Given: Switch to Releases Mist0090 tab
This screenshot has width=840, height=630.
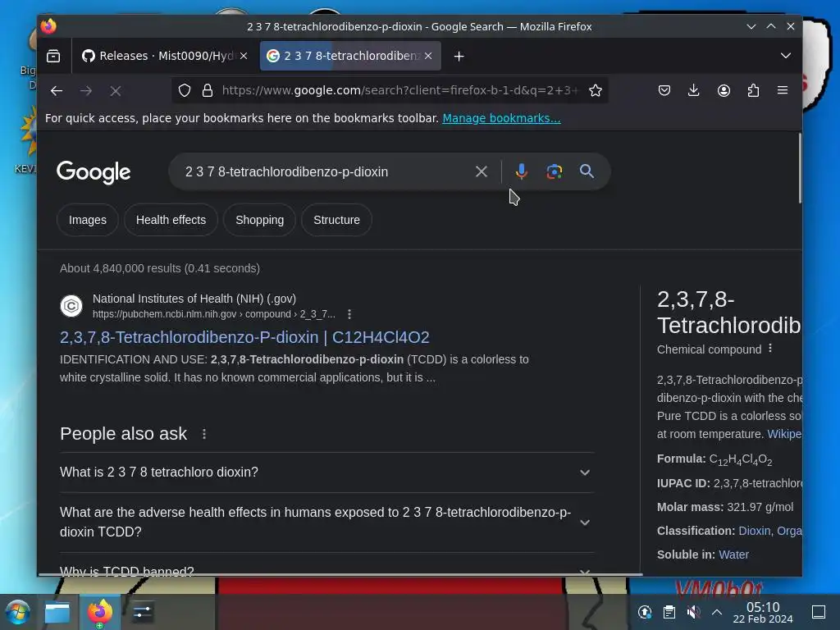Looking at the screenshot, I should coord(164,56).
